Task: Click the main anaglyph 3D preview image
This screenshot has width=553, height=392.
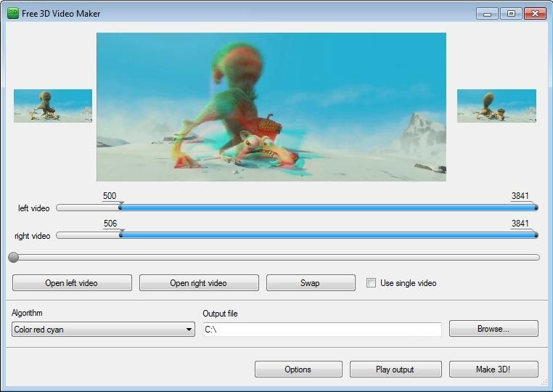Action: point(271,107)
